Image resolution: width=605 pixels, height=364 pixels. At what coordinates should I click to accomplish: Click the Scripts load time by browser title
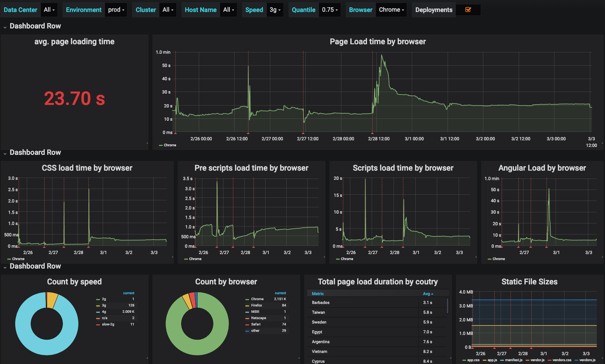[403, 168]
